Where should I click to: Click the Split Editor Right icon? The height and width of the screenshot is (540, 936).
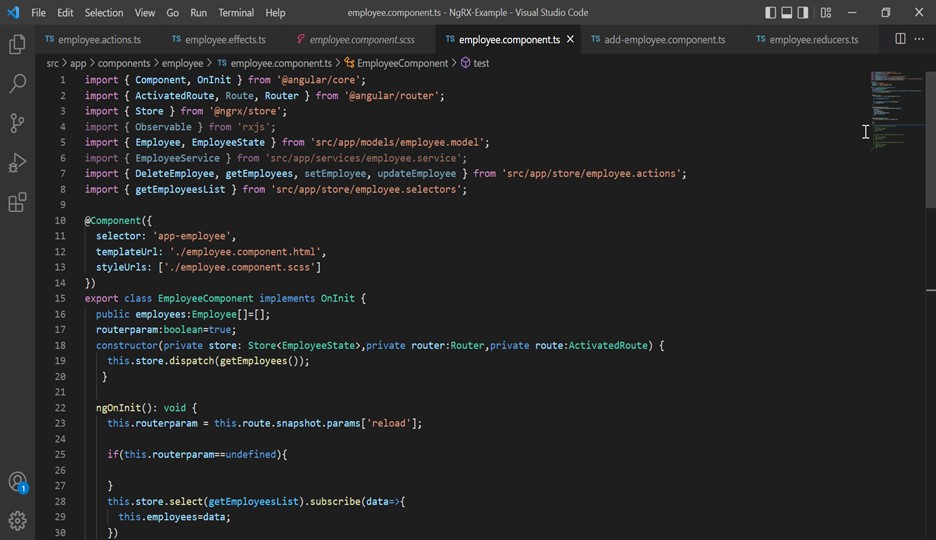point(900,39)
